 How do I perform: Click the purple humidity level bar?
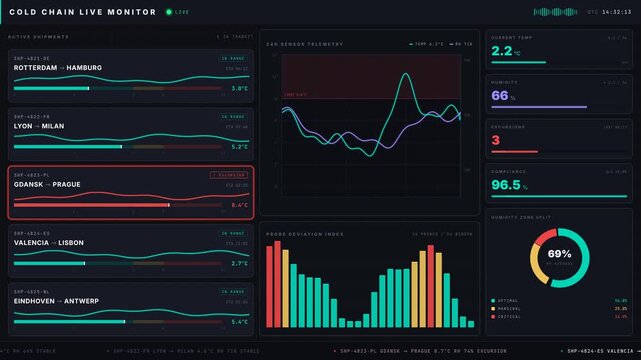tap(539, 107)
